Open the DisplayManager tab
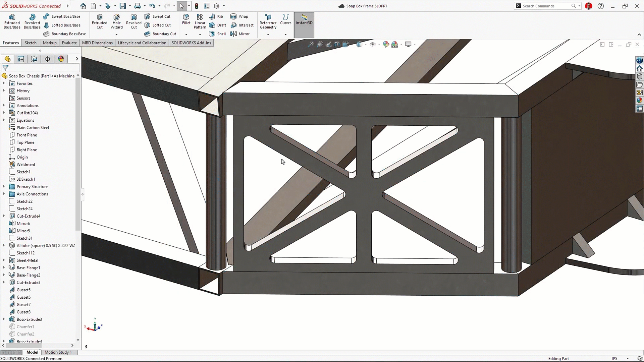 click(x=61, y=59)
